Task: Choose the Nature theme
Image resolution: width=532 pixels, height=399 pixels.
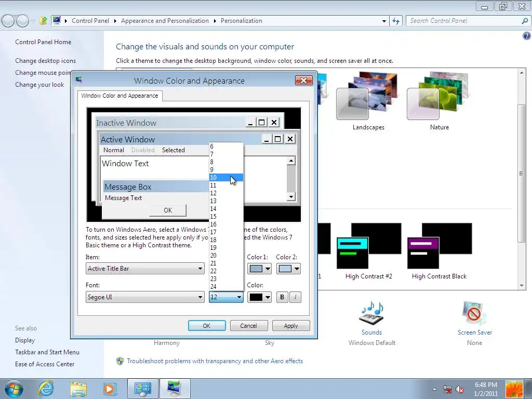Action: click(x=439, y=101)
